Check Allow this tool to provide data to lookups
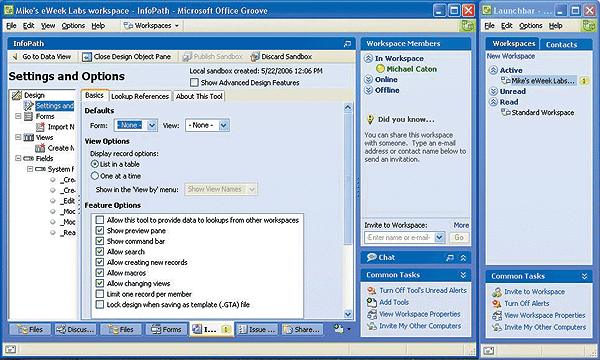This screenshot has height=360, width=600. pos(100,220)
